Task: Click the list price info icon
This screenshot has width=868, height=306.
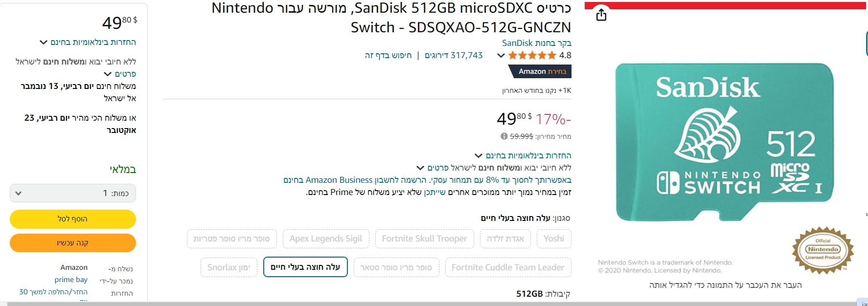Action: (504, 136)
